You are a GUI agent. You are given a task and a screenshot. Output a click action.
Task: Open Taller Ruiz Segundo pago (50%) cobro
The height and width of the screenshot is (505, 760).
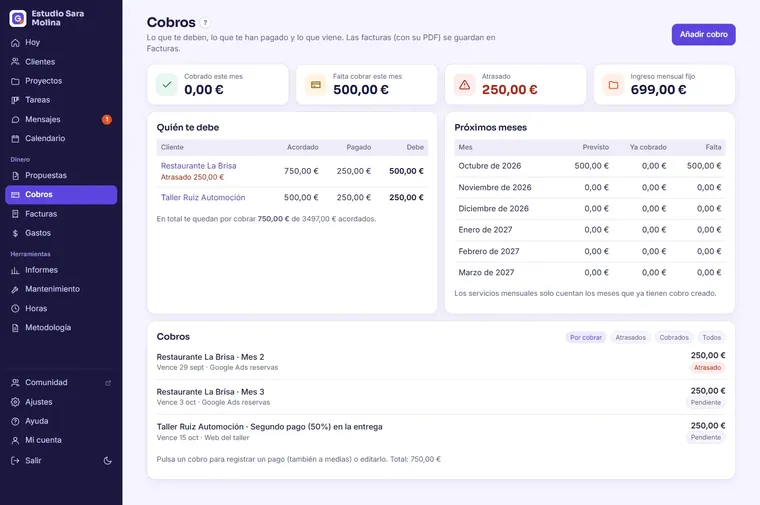pyautogui.click(x=441, y=431)
